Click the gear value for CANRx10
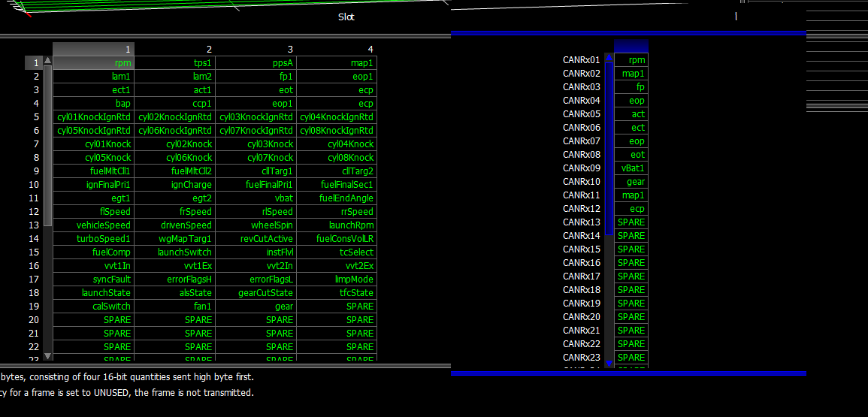The image size is (868, 417). coord(631,182)
